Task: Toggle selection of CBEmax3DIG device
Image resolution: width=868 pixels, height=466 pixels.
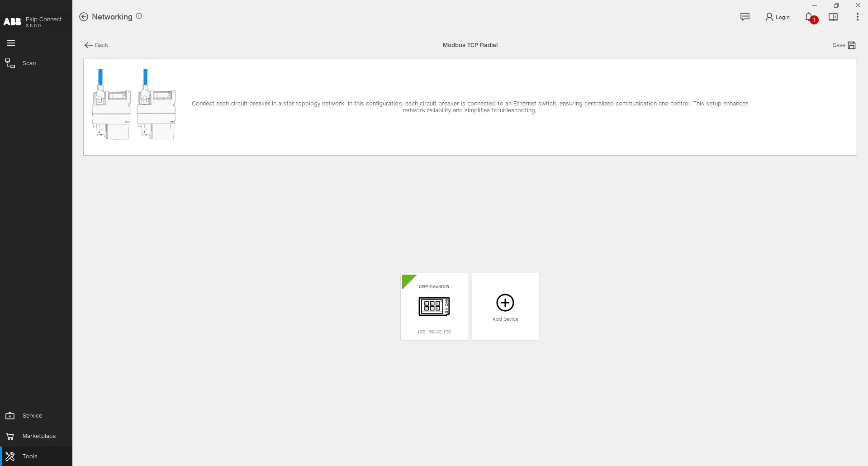Action: (x=434, y=306)
